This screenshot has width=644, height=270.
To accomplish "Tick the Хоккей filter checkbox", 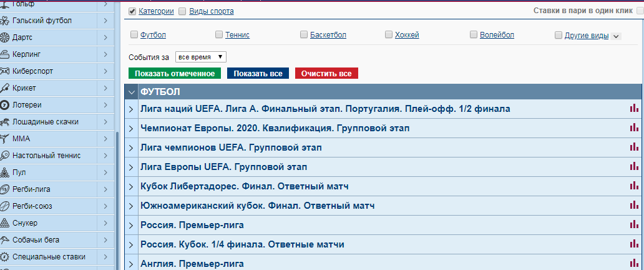I will (389, 34).
